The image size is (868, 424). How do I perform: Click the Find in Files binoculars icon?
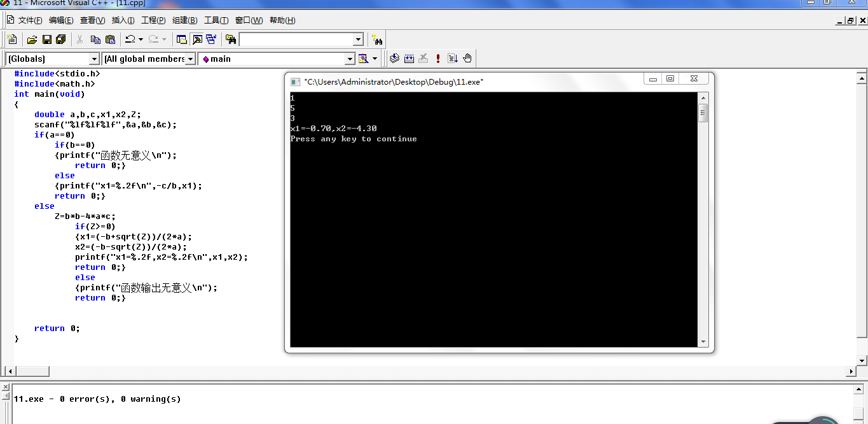[231, 39]
